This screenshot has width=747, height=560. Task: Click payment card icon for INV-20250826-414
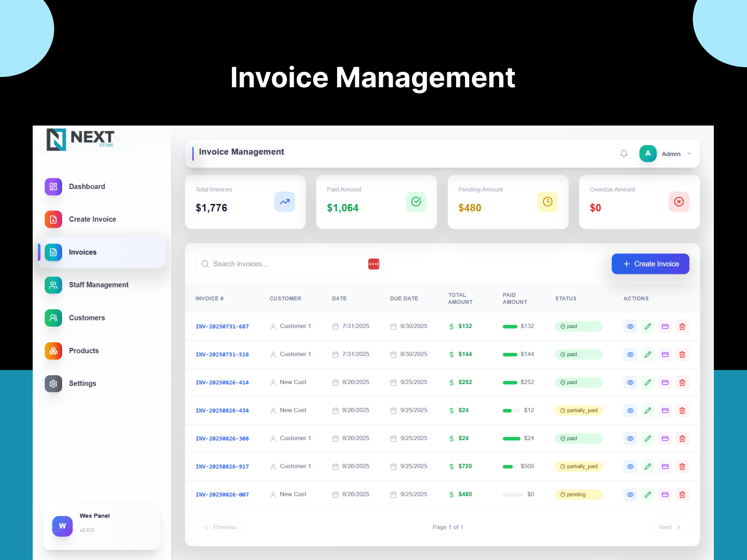665,383
